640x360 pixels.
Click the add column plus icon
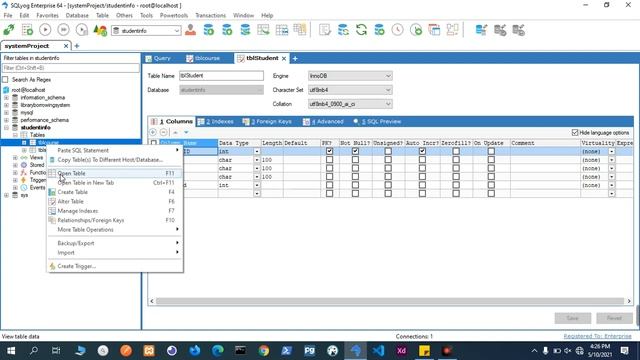point(153,132)
